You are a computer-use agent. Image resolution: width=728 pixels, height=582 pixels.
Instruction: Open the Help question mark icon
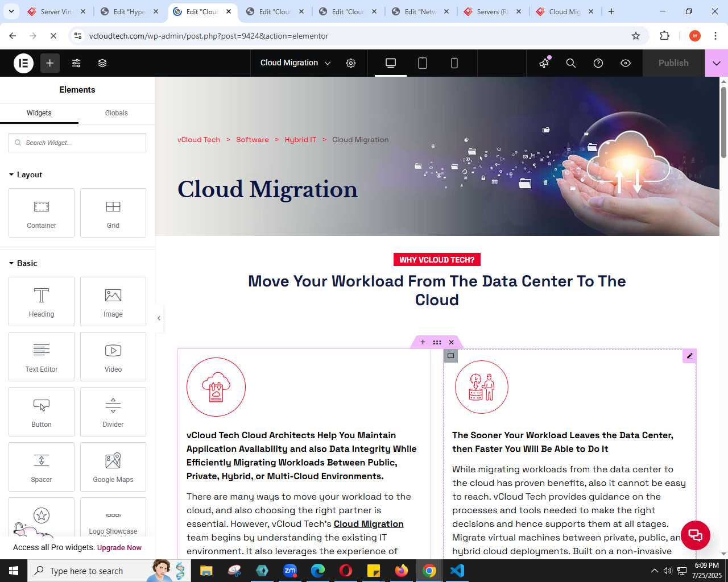[598, 63]
